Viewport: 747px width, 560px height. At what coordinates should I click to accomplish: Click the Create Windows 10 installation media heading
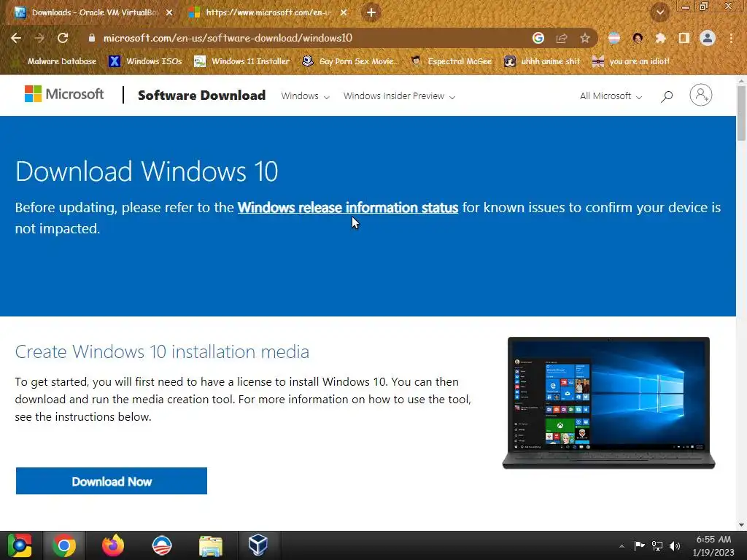(162, 352)
